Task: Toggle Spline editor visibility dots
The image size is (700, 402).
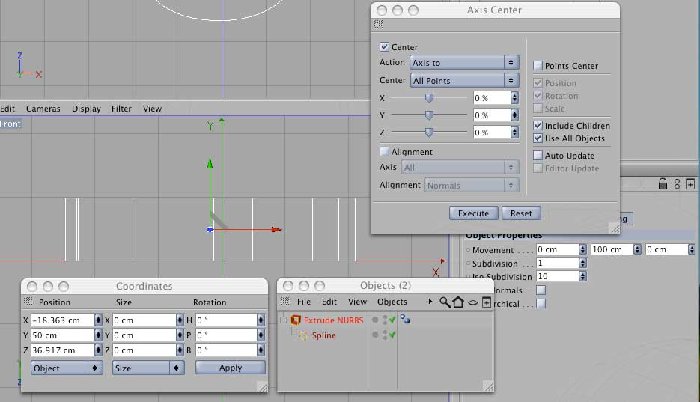Action: click(x=384, y=335)
